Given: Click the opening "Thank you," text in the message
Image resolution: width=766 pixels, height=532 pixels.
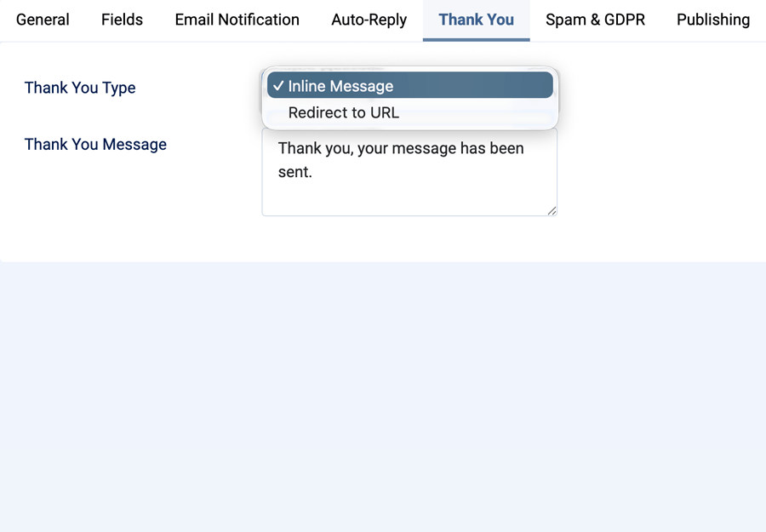Looking at the screenshot, I should coord(316,148).
